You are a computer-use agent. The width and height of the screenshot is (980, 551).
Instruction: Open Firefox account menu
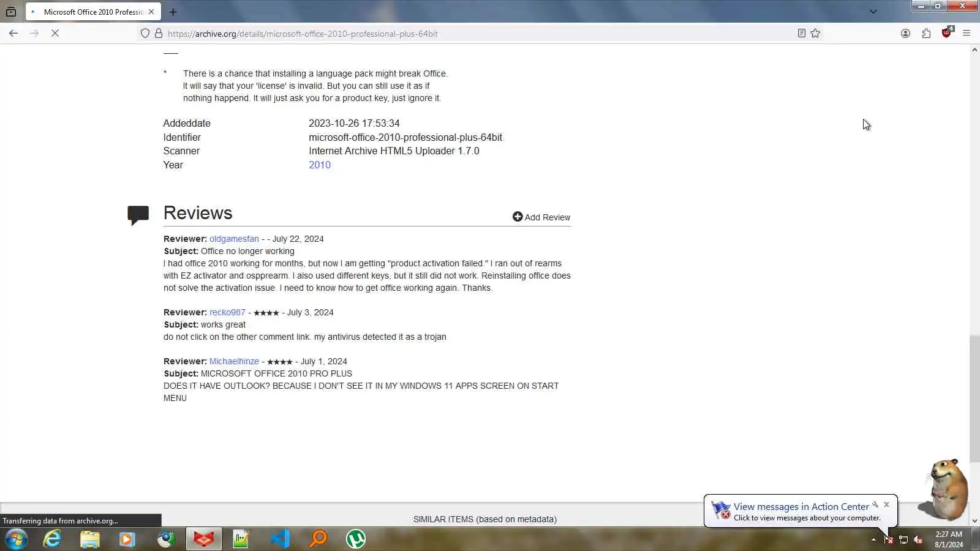[x=905, y=33]
